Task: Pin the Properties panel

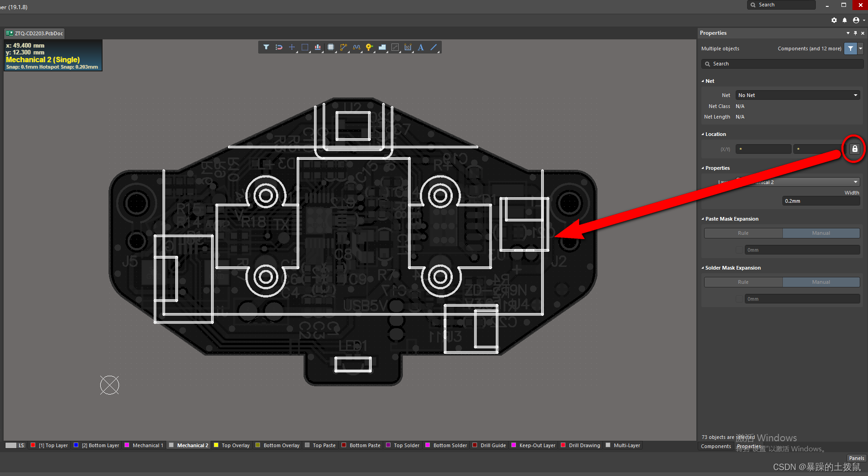Action: 855,33
